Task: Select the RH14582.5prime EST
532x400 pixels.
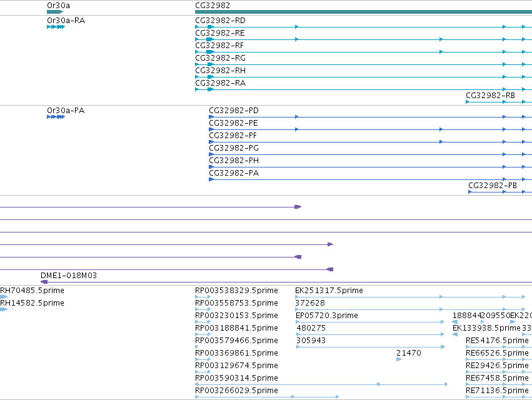Action: click(32, 303)
